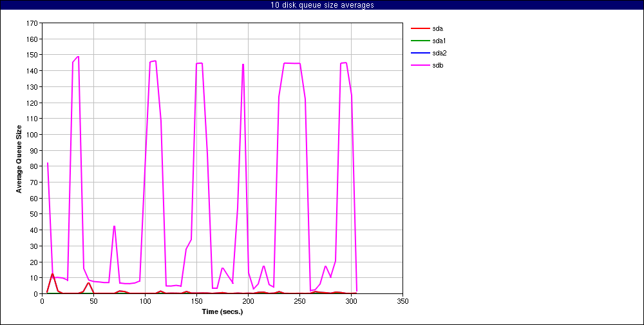Screen dimensions: 644x325
Task: Click the y-axis value 150
Action: [x=32, y=55]
